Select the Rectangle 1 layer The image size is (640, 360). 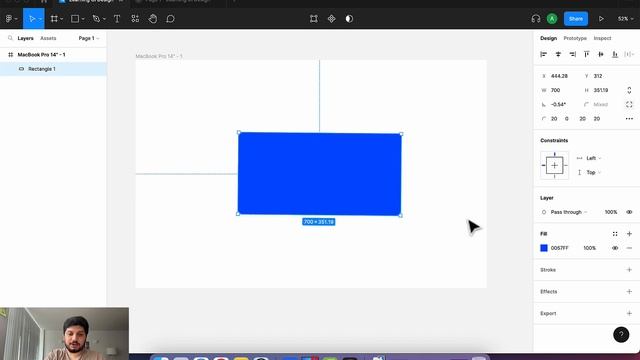coord(53,69)
